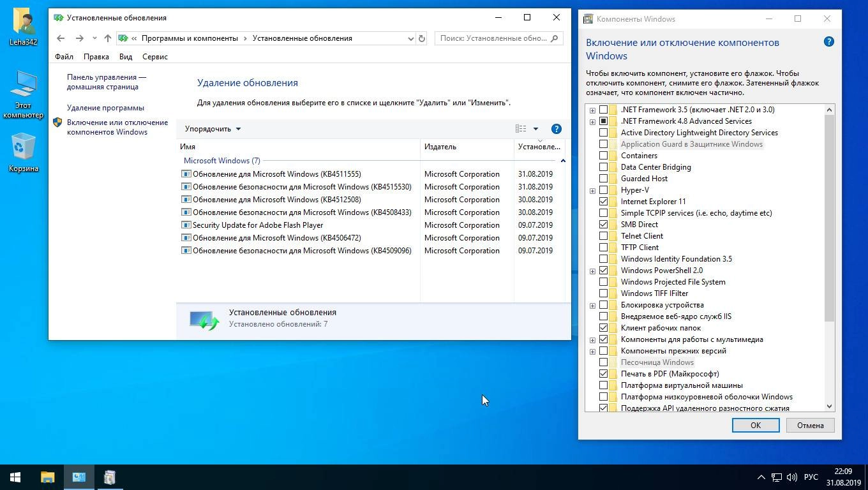Open the Правка menu

pyautogui.click(x=96, y=57)
